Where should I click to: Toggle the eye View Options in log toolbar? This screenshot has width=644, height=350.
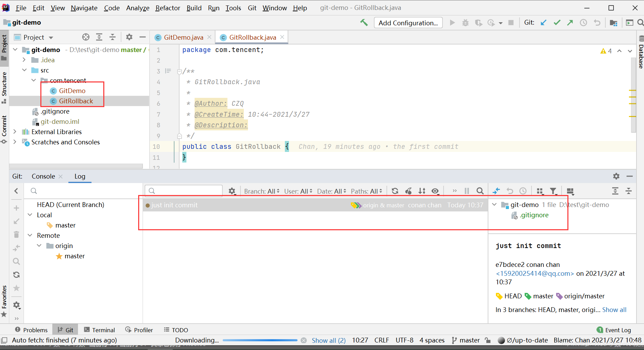[x=435, y=191]
